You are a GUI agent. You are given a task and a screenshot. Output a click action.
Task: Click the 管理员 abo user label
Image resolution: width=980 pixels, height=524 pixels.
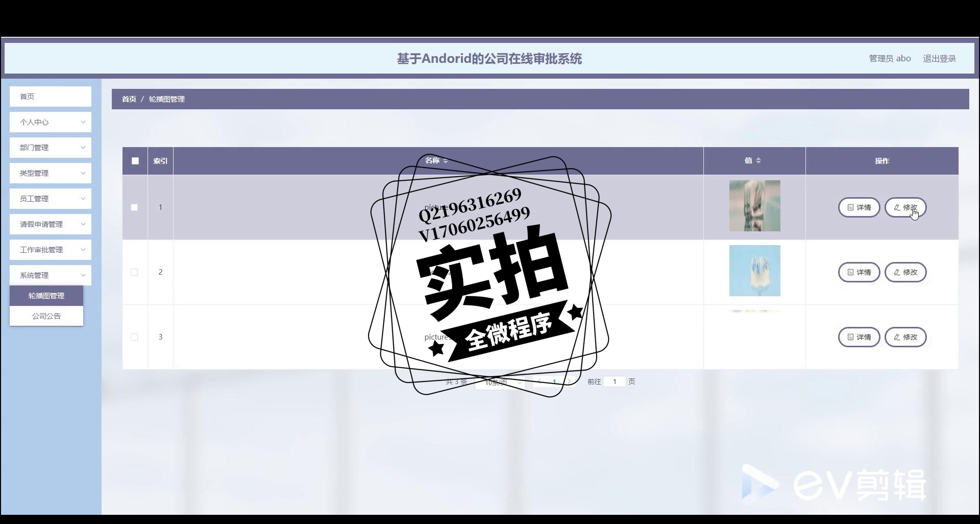890,58
